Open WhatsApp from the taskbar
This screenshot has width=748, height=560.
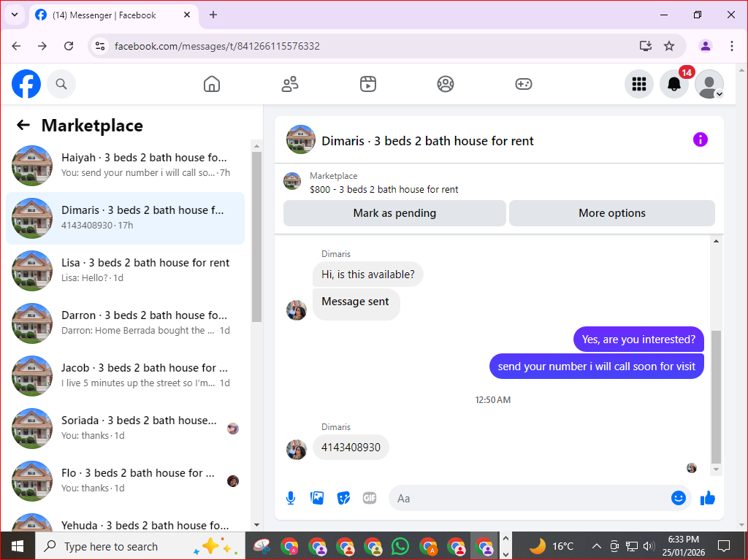pyautogui.click(x=400, y=546)
